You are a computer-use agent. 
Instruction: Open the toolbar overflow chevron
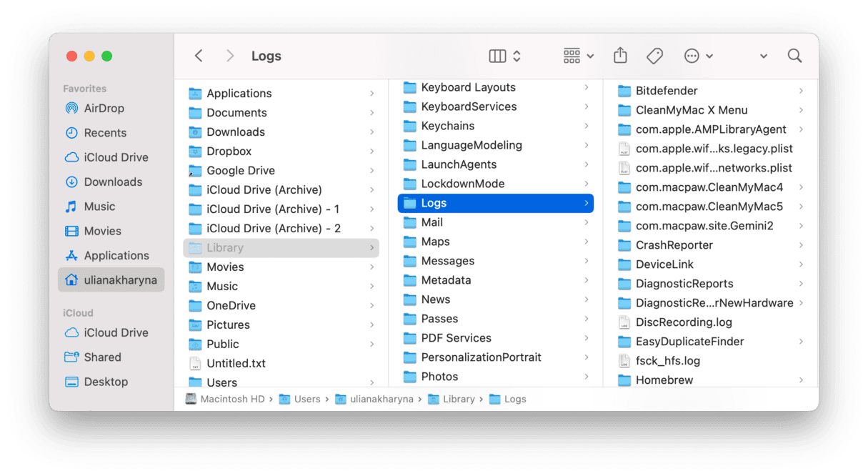click(x=764, y=56)
